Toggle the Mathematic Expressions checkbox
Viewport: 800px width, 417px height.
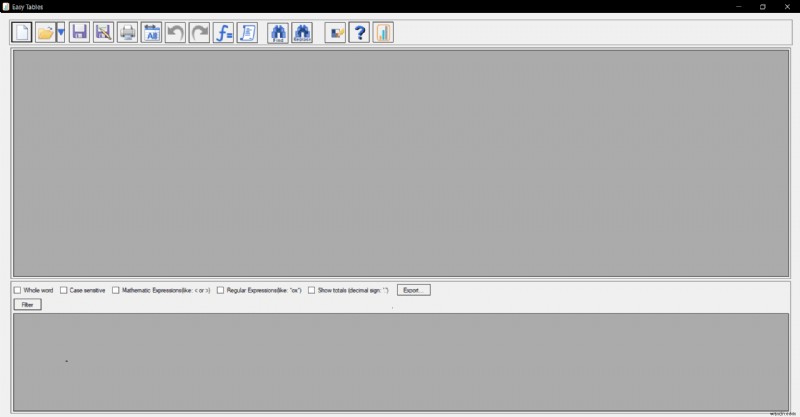coord(116,290)
